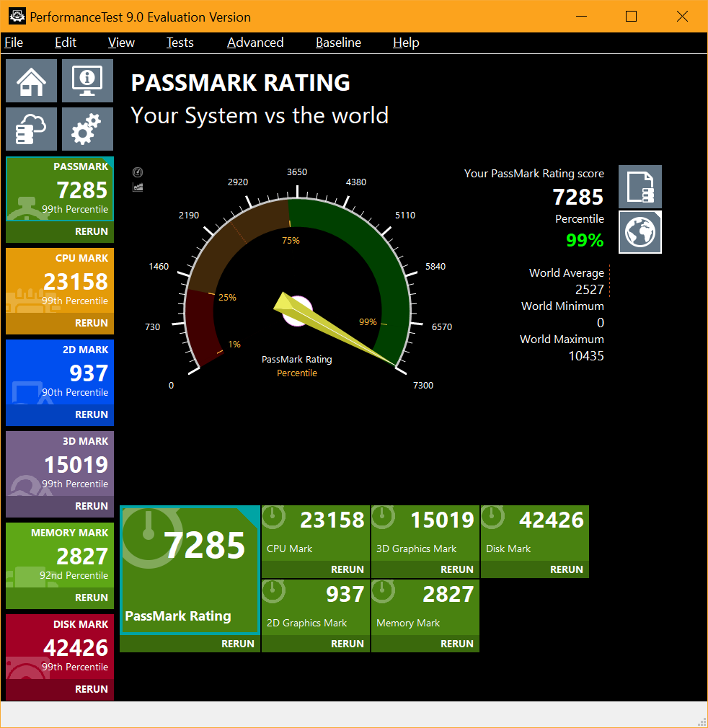This screenshot has height=728, width=708.
Task: Select the PASSMARK 7285 sidebar tile
Action: pyautogui.click(x=60, y=189)
